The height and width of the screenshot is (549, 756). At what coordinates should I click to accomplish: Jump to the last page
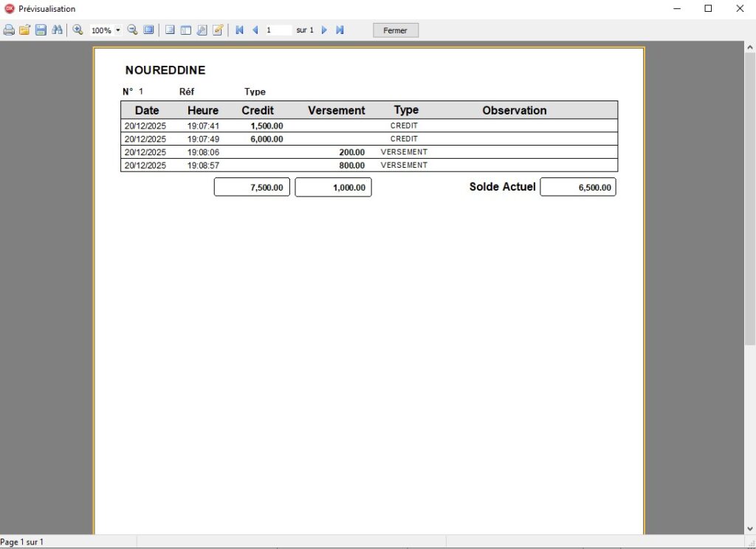pos(340,30)
